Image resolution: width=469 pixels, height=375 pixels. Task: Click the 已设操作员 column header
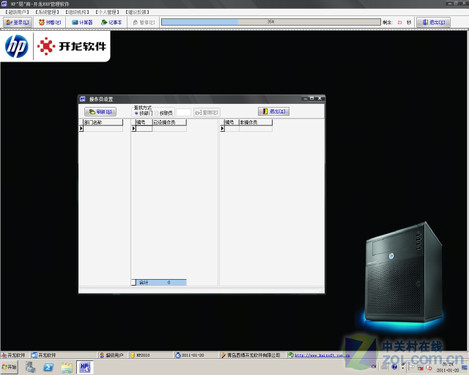(x=169, y=122)
